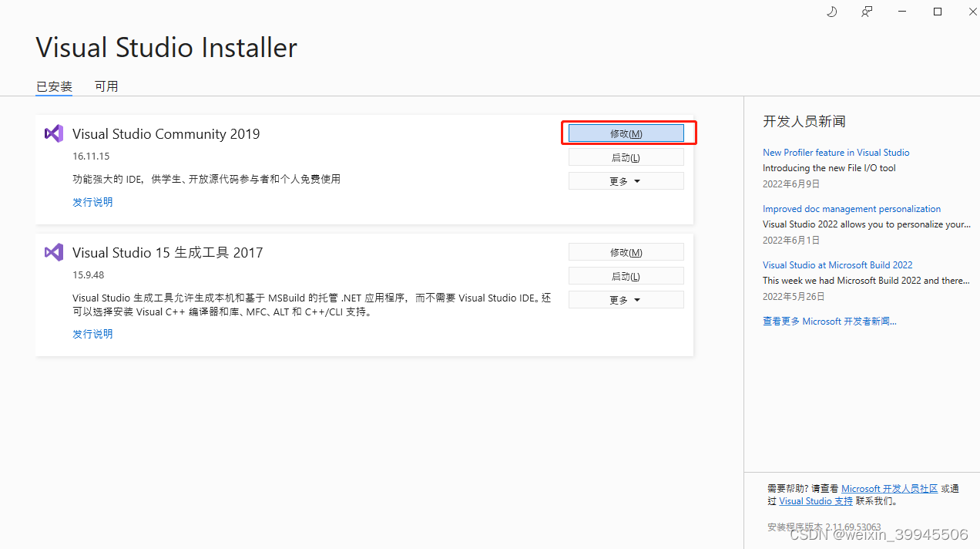The image size is (980, 549).
Task: Maximize the installer window
Action: [938, 12]
